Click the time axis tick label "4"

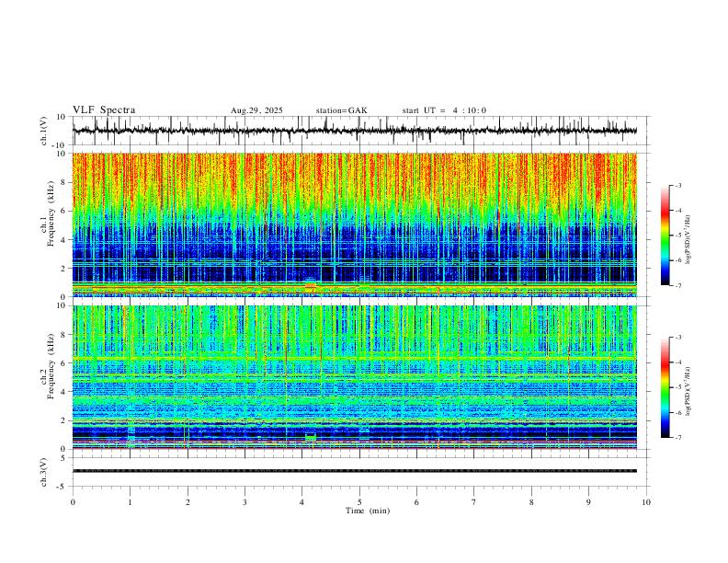point(302,502)
